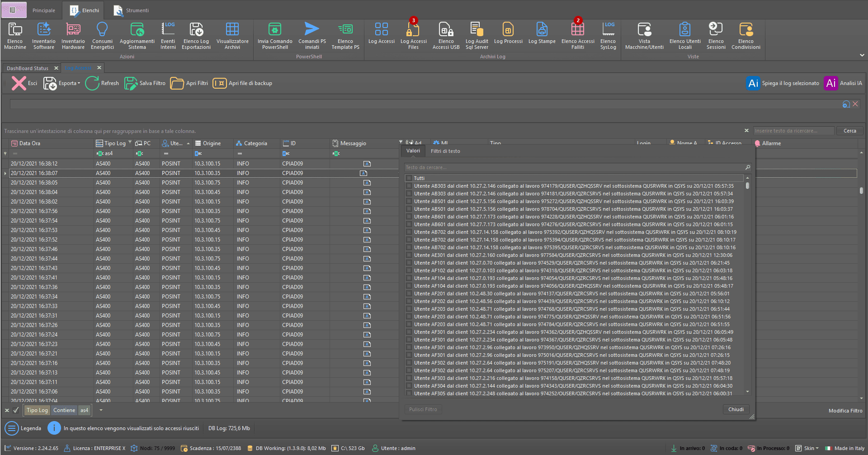The height and width of the screenshot is (455, 868).
Task: Switch to Principale tab
Action: click(x=43, y=10)
